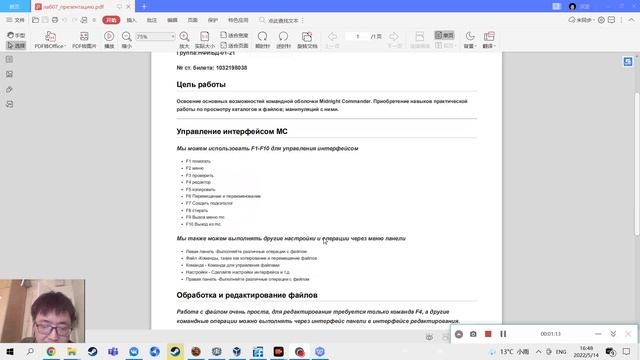Image resolution: width=640 pixels, height=360 pixels.
Task: Open Google Chrome from the taskbar
Action: pyautogui.click(x=51, y=351)
